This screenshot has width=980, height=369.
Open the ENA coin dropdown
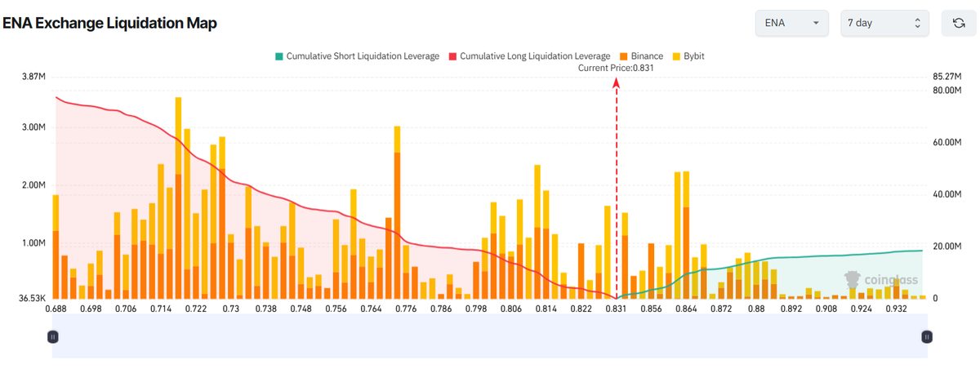coord(791,23)
